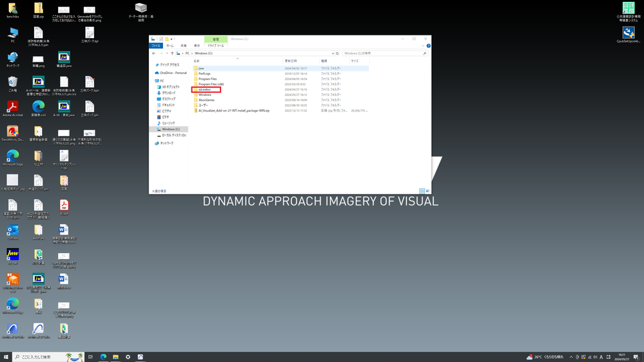This screenshot has width=644, height=362.
Task: Open ビデオ in navigation pane
Action: 165,117
